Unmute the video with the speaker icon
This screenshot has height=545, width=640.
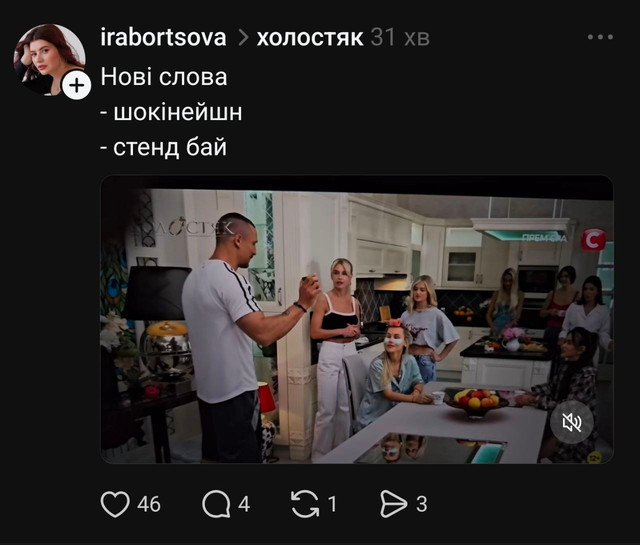coord(571,422)
